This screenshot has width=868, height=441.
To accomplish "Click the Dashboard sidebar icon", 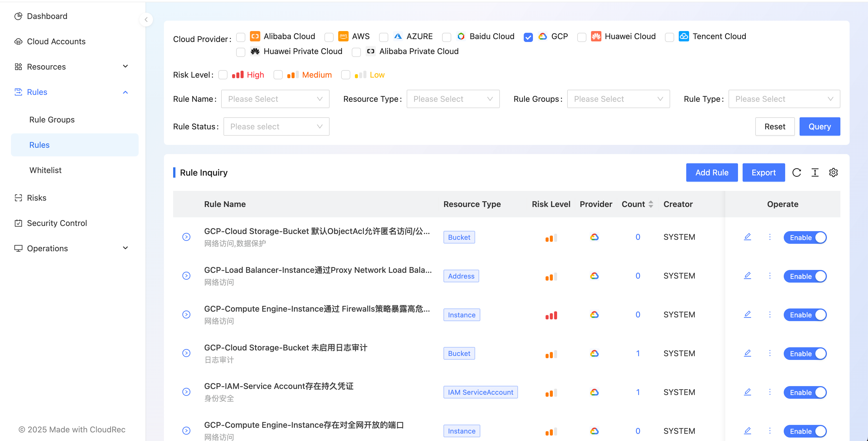I will 18,16.
